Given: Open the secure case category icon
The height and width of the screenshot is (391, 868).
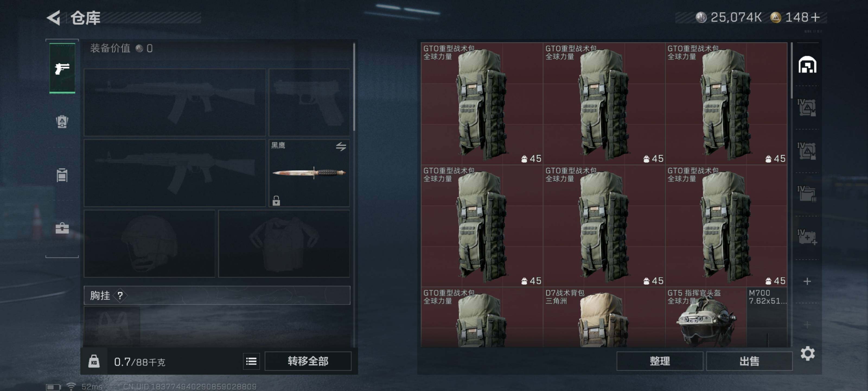Looking at the screenshot, I should [x=62, y=228].
